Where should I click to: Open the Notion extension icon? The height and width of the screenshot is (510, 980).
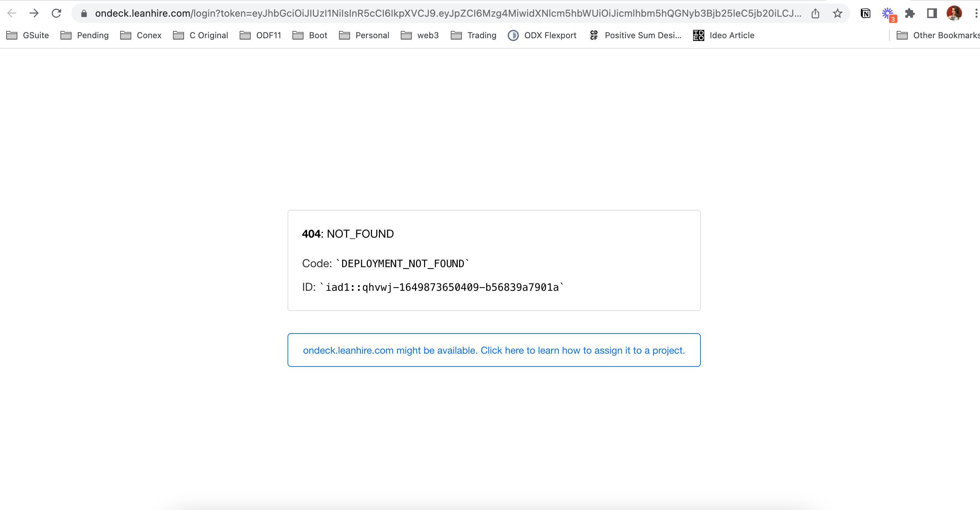865,14
